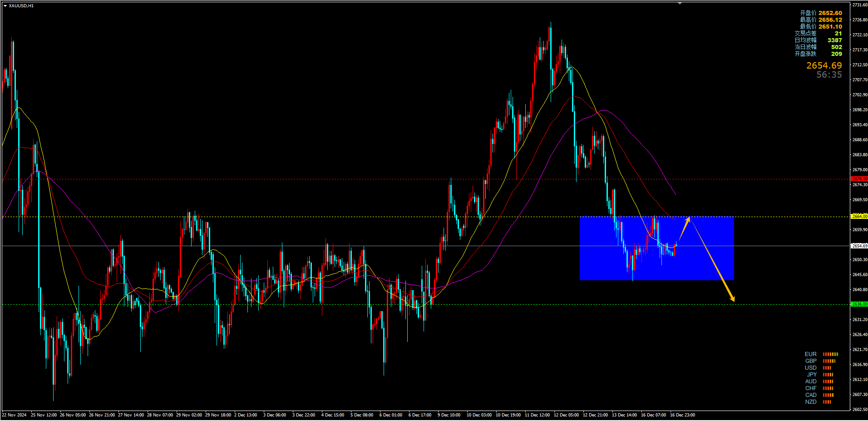868x421 pixels.
Task: Click the JPY currency strength label
Action: click(x=812, y=375)
